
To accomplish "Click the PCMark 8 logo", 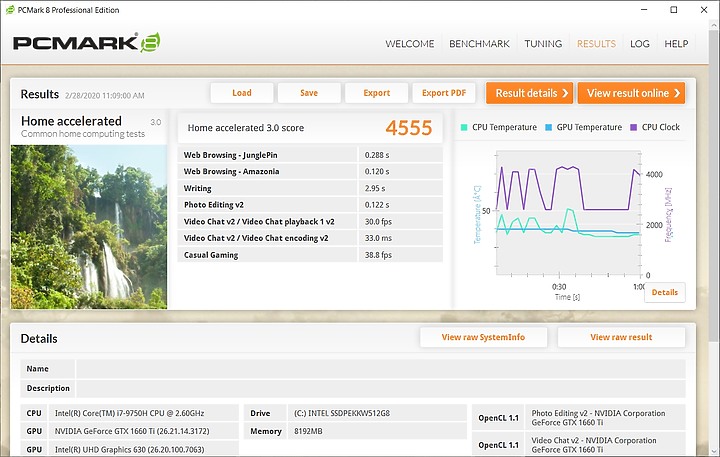I will pos(86,43).
